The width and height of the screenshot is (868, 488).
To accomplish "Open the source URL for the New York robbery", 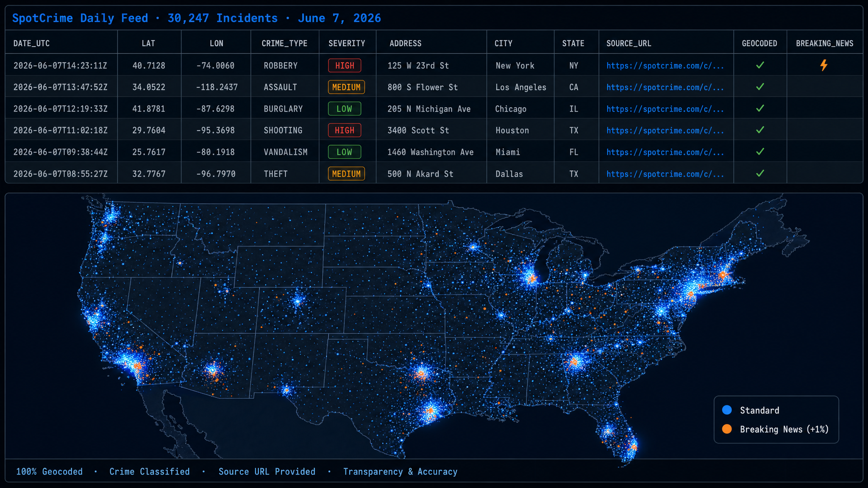I will (x=665, y=66).
